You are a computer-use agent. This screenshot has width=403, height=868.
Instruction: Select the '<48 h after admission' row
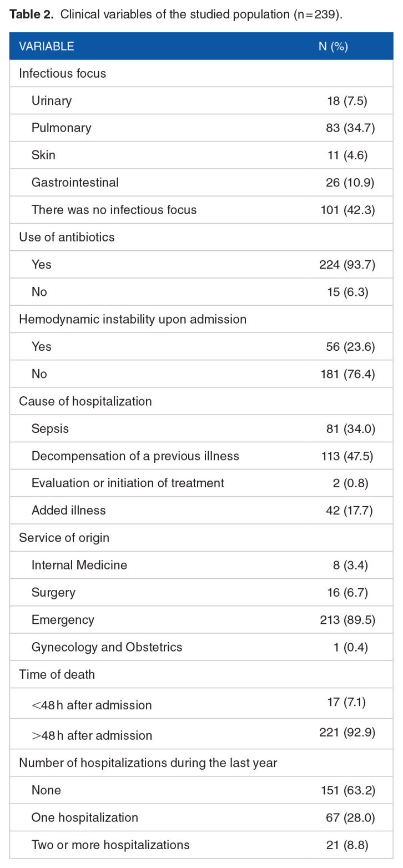click(92, 705)
